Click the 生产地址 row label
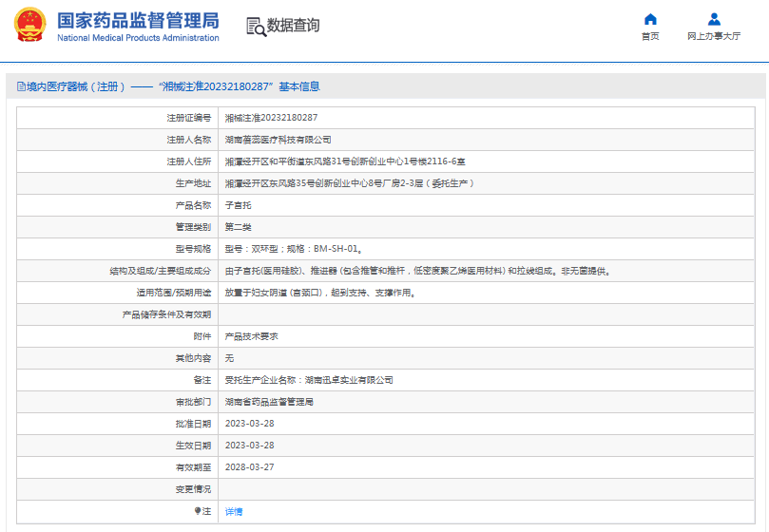769x532 pixels. coord(193,183)
